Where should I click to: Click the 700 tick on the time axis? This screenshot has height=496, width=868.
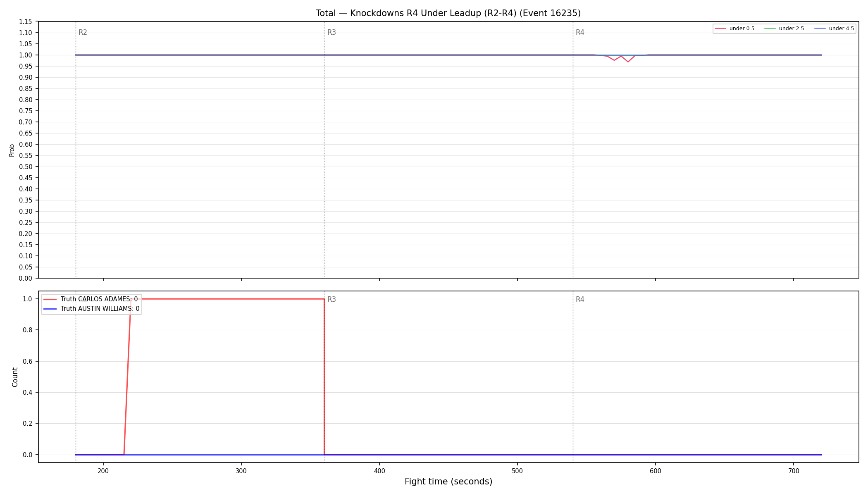point(794,471)
